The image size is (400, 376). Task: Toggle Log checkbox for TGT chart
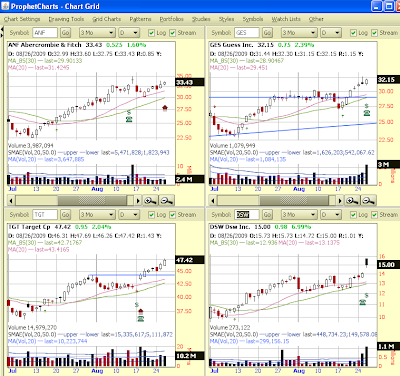pos(152,215)
